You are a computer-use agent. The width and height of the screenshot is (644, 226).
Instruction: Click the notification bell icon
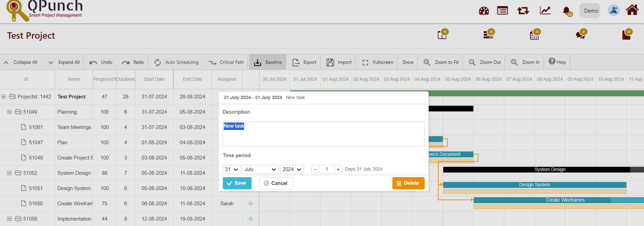pos(566,11)
